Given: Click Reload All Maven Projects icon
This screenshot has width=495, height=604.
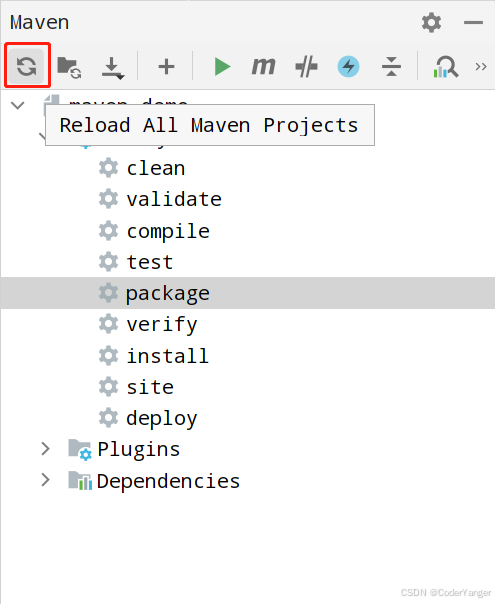Looking at the screenshot, I should pyautogui.click(x=27, y=66).
